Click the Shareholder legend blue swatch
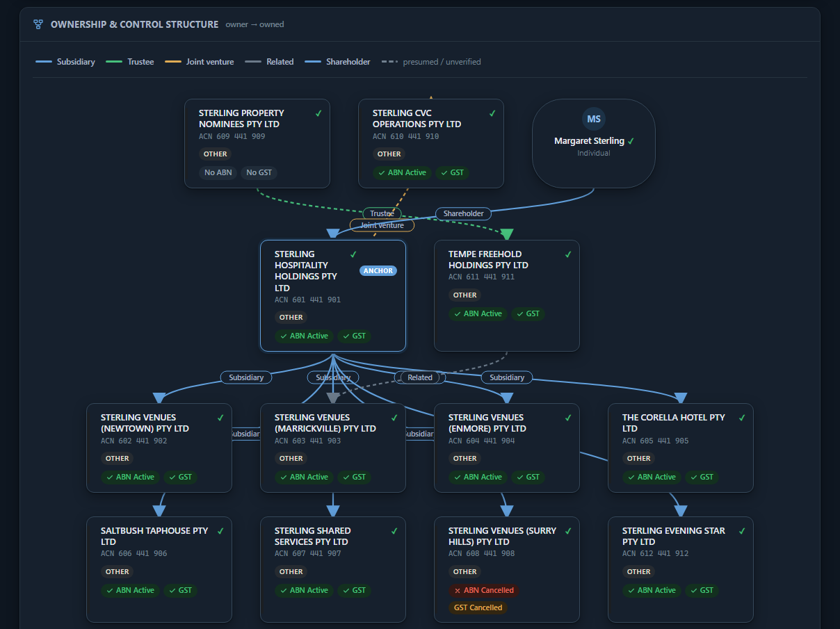The height and width of the screenshot is (629, 840). tap(313, 62)
